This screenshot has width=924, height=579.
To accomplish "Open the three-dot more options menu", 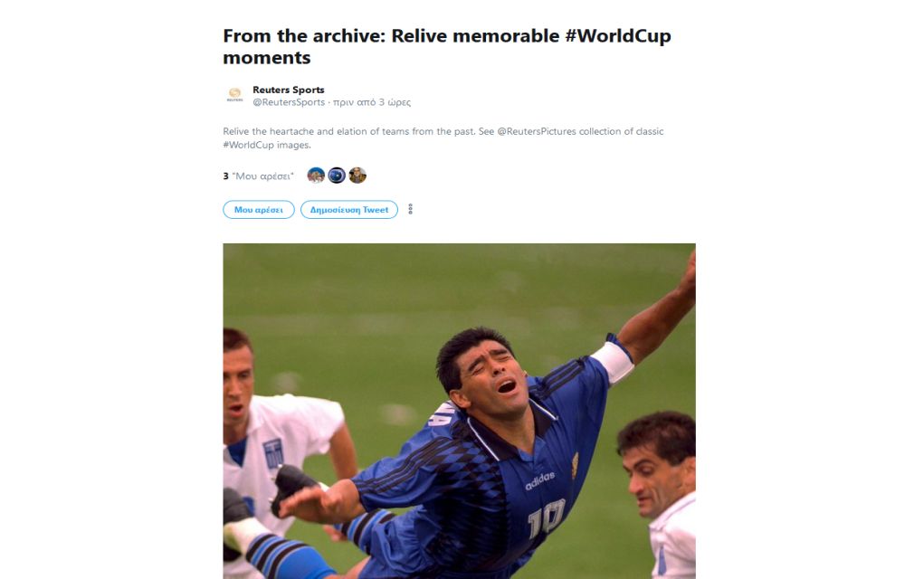I will [x=410, y=209].
